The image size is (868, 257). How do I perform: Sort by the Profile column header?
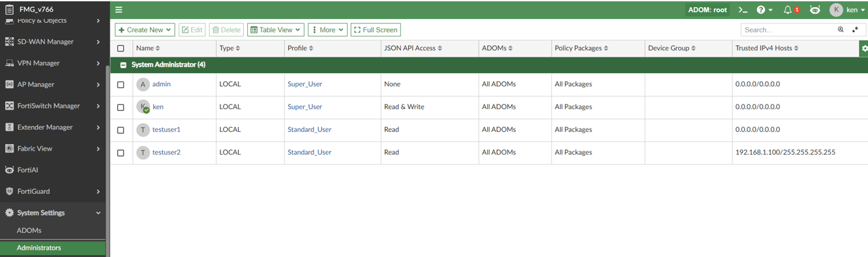pos(300,48)
